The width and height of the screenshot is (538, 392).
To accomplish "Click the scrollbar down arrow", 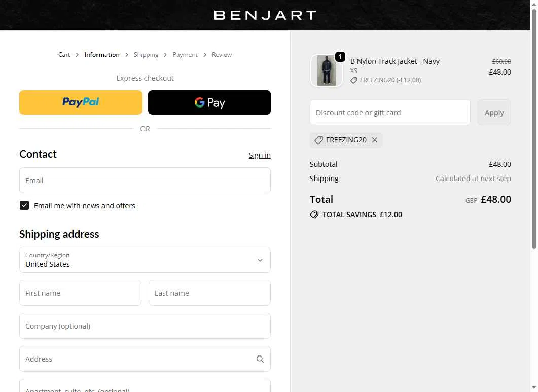I will click(534, 387).
